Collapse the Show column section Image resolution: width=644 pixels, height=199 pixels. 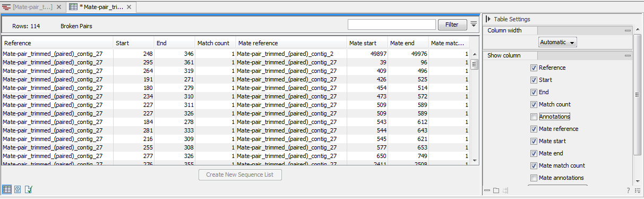pyautogui.click(x=628, y=56)
